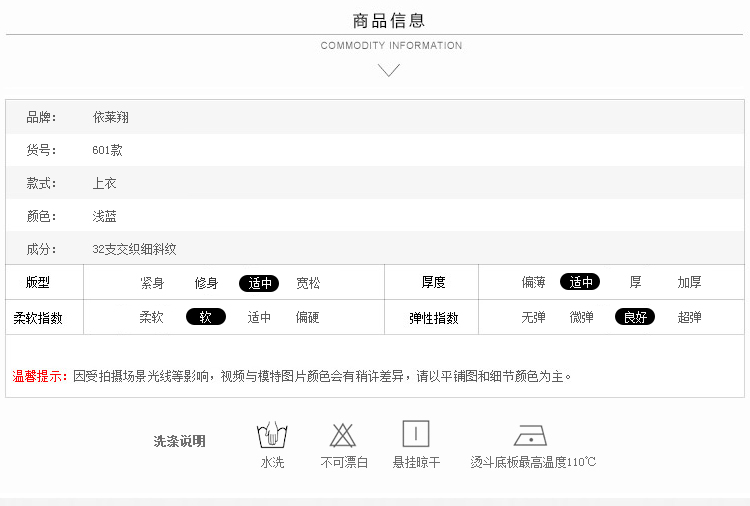Click style value 上衣
This screenshot has height=506, width=750.
pos(104,183)
